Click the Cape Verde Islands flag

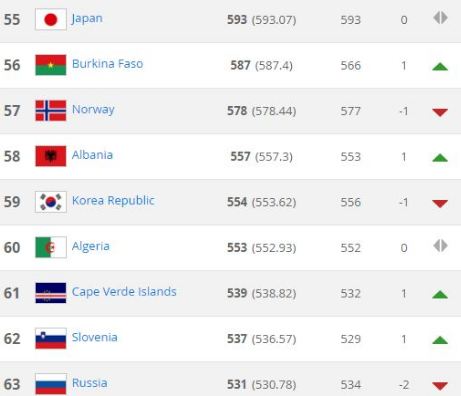tap(51, 293)
